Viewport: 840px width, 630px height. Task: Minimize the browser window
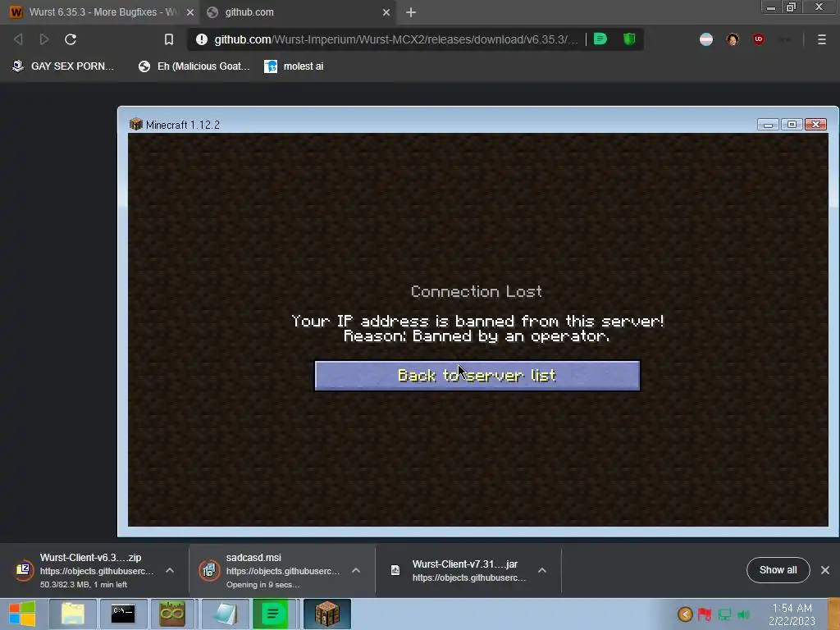click(x=771, y=7)
